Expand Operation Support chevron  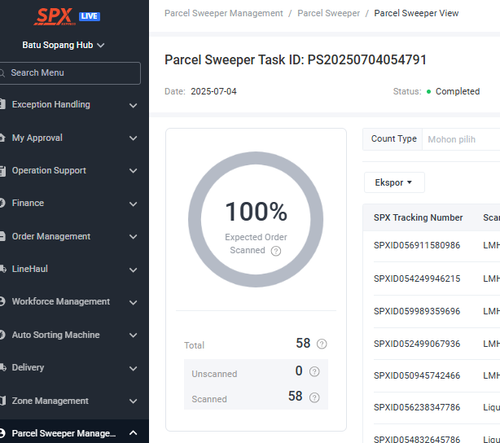tap(133, 171)
